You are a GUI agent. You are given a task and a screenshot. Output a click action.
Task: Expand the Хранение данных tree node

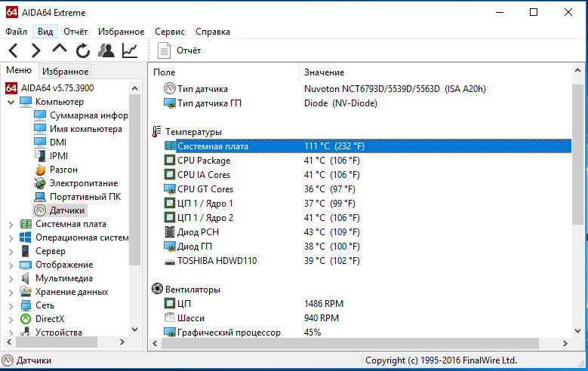11,293
